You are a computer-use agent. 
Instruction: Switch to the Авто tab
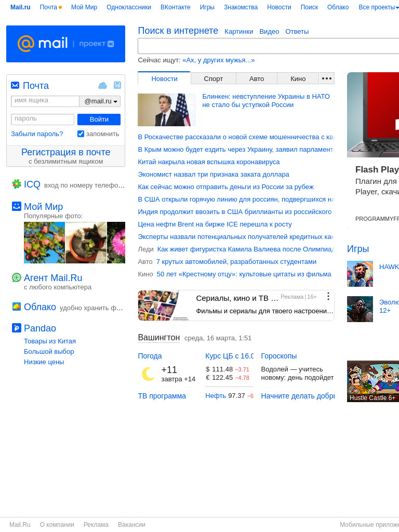tap(257, 79)
